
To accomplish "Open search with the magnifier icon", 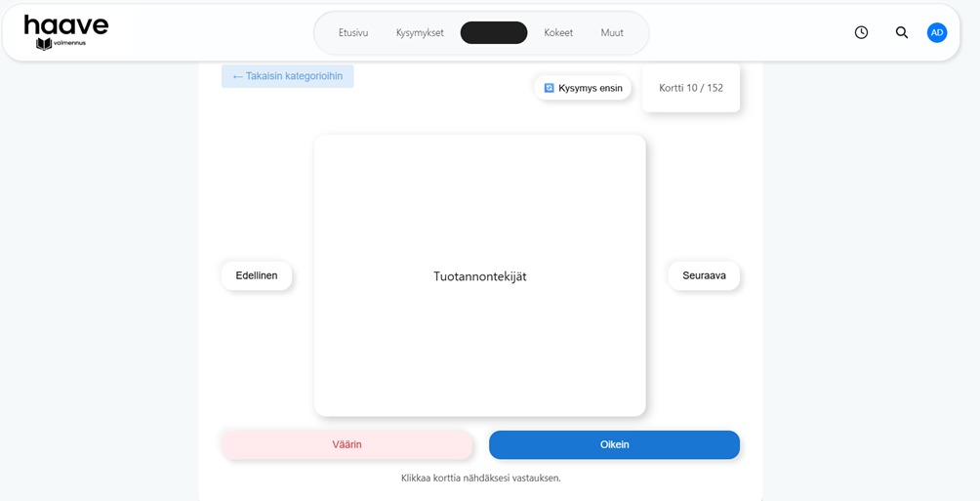I will click(x=901, y=32).
